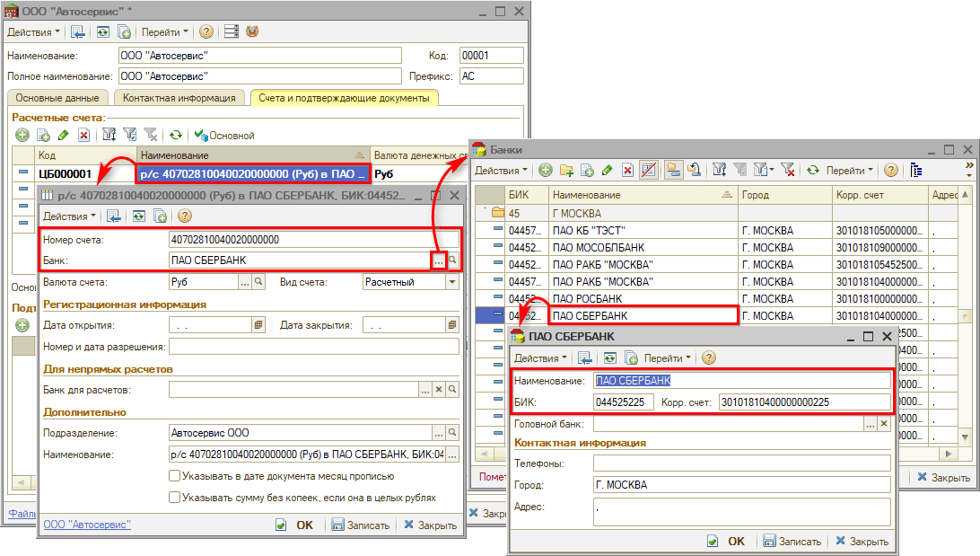Click the magnifier beside Подразделение field
The height and width of the screenshot is (556, 980).
pos(452,433)
